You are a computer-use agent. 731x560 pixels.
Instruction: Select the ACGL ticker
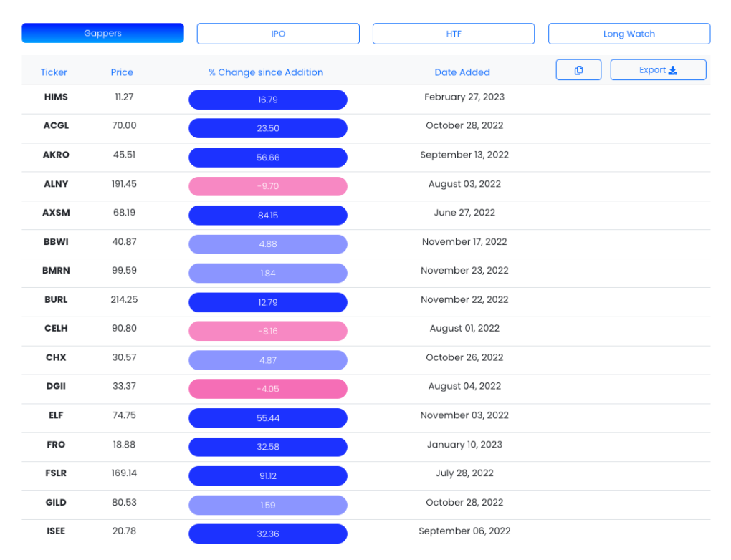(56, 125)
